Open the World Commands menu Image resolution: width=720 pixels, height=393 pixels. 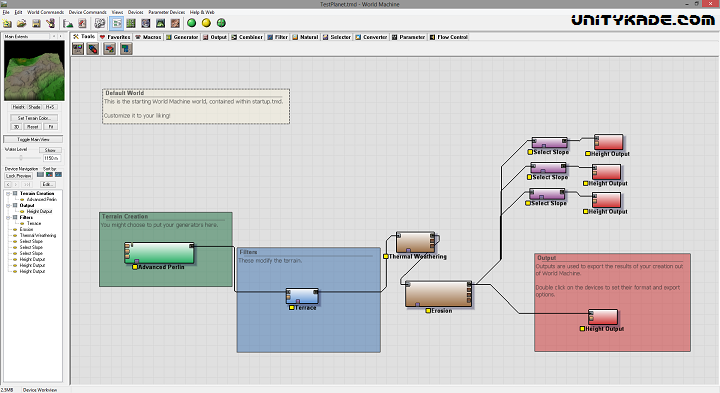point(45,12)
